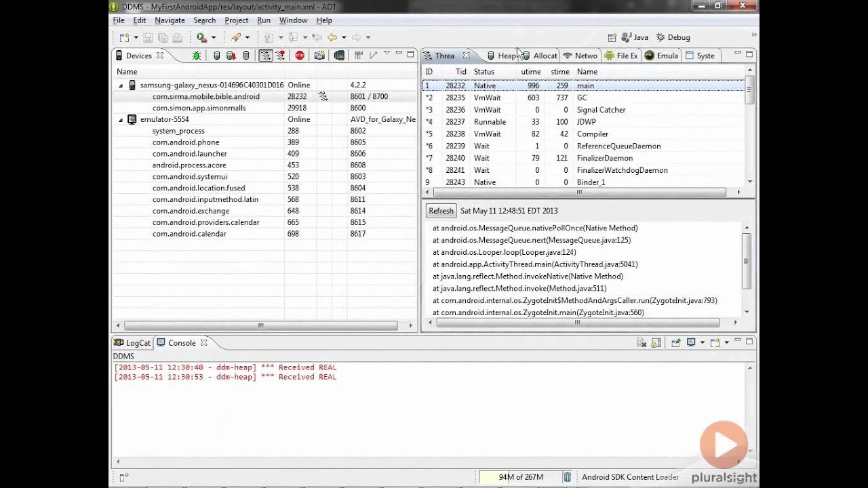Click the Next Annotation icon
The height and width of the screenshot is (488, 868).
pos(269,37)
